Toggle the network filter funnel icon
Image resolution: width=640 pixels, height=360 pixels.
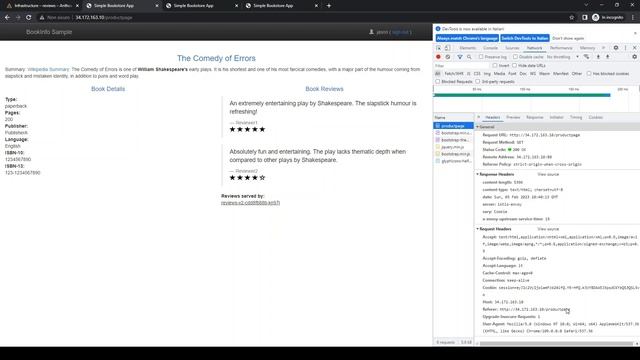pos(460,57)
